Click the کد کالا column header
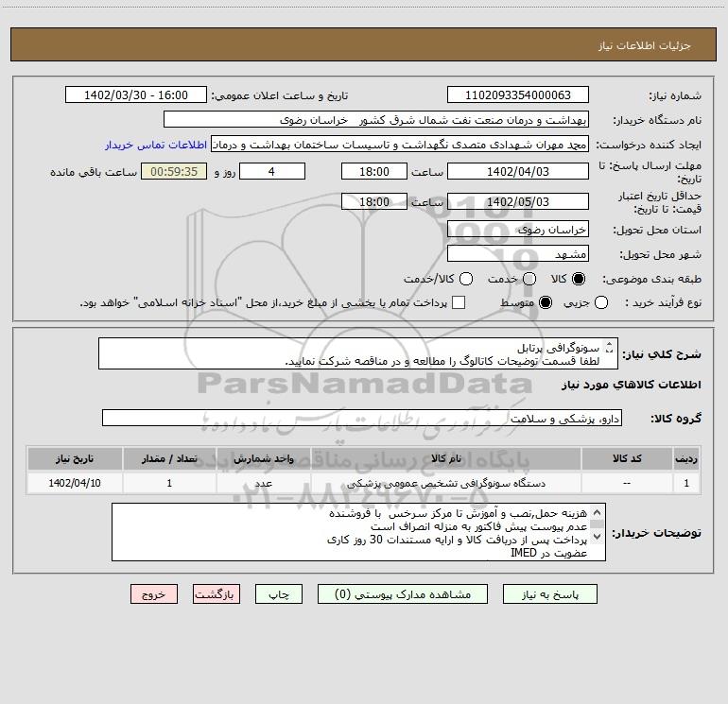This screenshot has height=704, width=728. click(627, 458)
